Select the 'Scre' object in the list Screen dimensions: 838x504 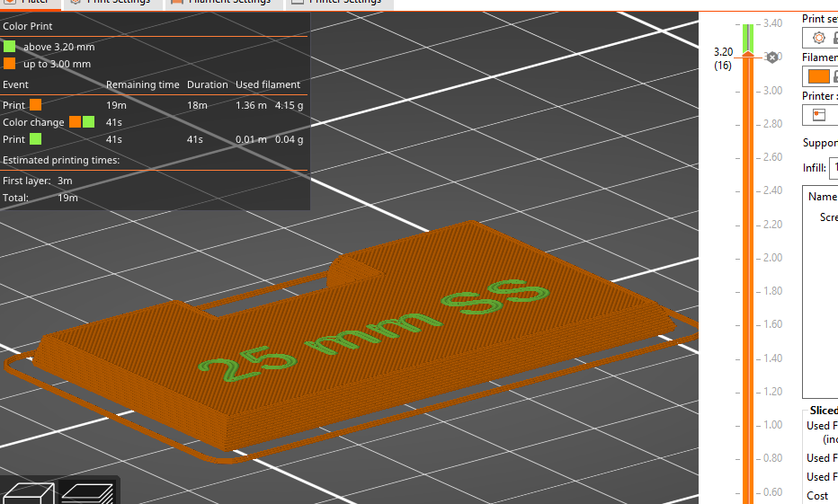pyautogui.click(x=828, y=217)
